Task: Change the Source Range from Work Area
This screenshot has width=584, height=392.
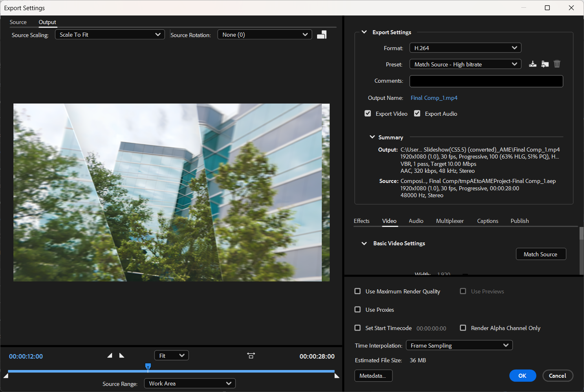Action: (x=190, y=383)
